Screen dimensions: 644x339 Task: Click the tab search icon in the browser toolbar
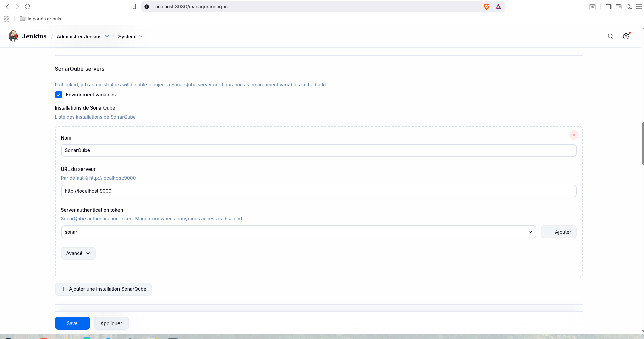[x=592, y=7]
